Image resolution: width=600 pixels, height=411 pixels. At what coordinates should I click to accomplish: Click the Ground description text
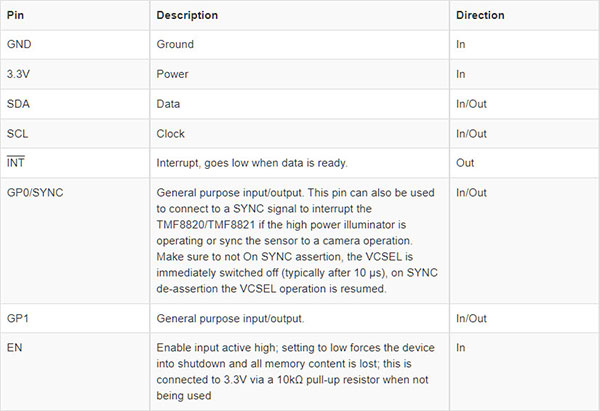(175, 44)
